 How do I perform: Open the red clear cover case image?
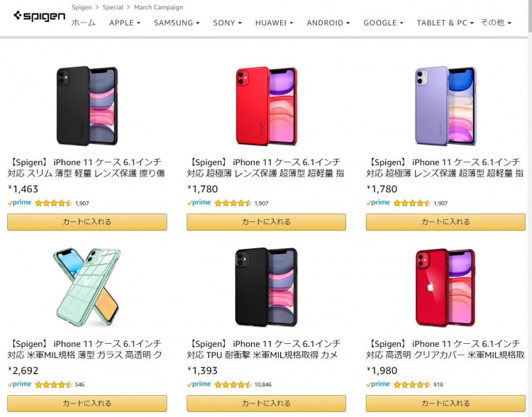pyautogui.click(x=445, y=287)
